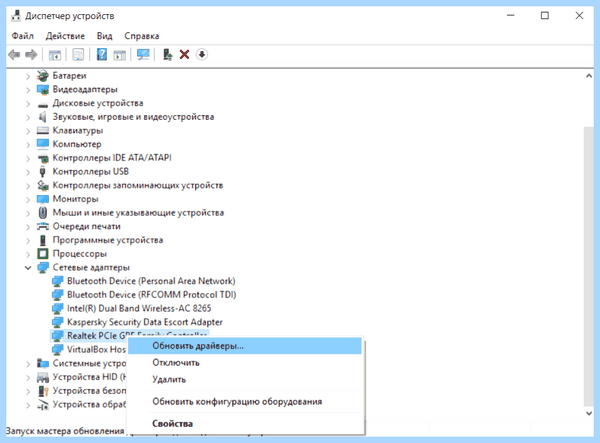Expand the Мониторы node
Image resolution: width=600 pixels, height=443 pixels.
tap(28, 200)
